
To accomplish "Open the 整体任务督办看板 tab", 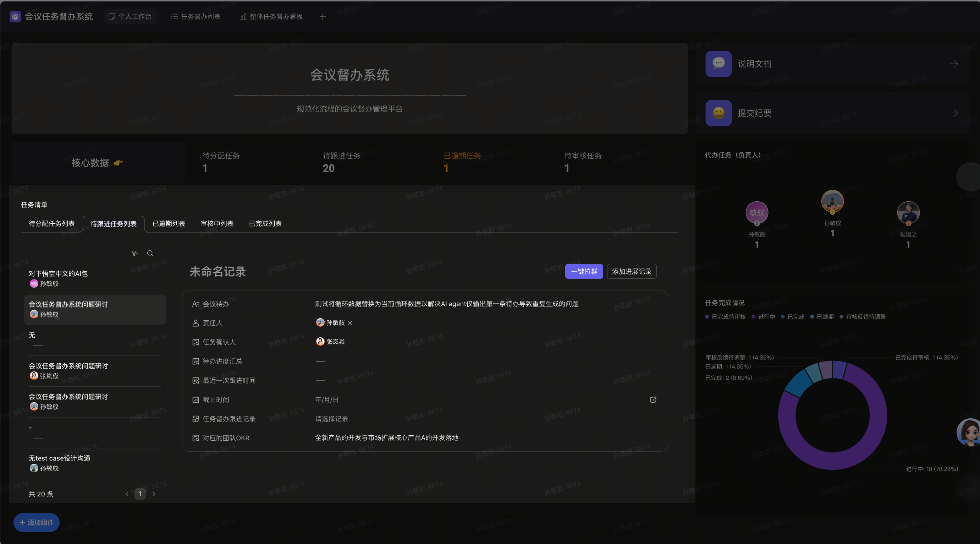I will (271, 16).
